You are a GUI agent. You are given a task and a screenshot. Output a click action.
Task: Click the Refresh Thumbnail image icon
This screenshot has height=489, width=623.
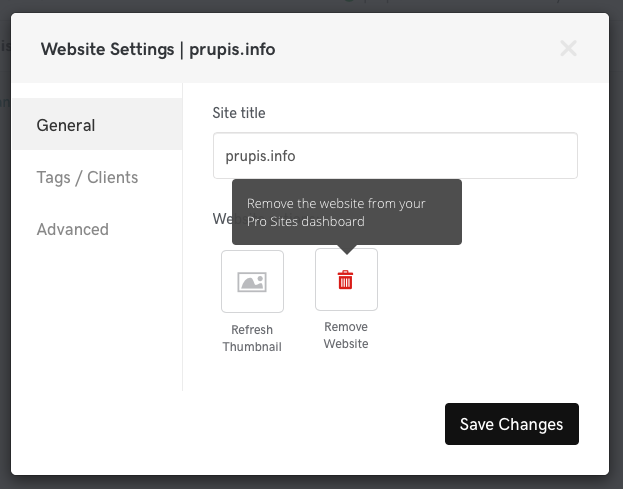click(x=252, y=281)
